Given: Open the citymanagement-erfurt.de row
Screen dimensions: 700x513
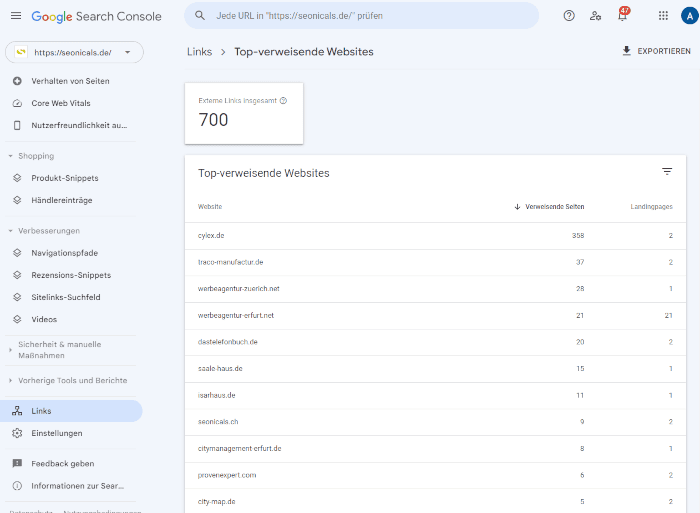Looking at the screenshot, I should tap(435, 449).
